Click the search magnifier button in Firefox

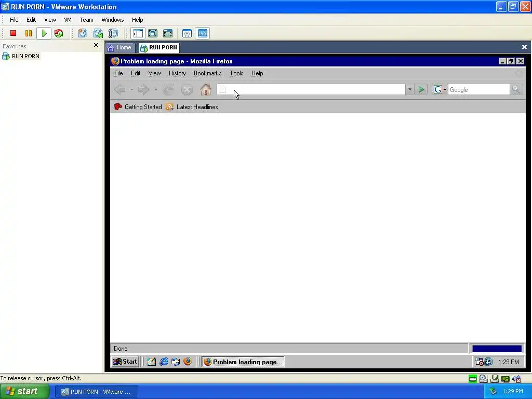pyautogui.click(x=516, y=89)
